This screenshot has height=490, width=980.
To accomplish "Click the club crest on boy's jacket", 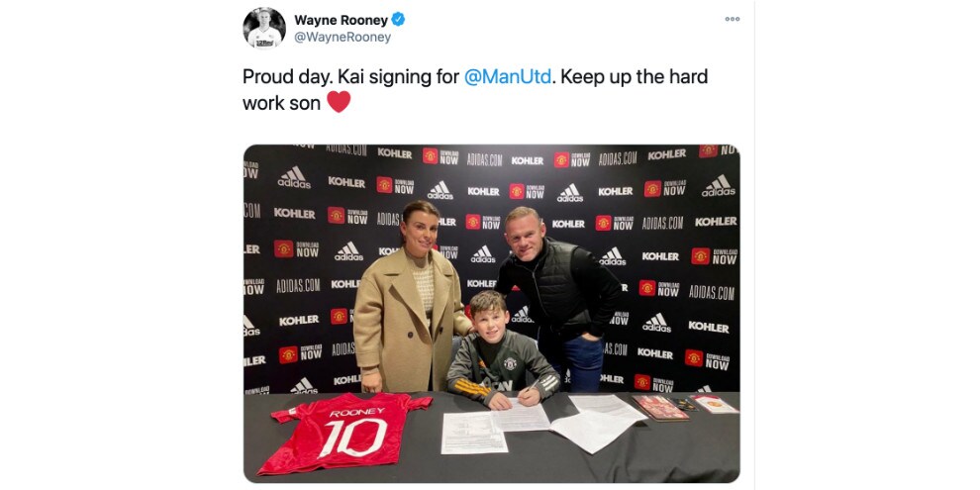I will click(x=510, y=363).
